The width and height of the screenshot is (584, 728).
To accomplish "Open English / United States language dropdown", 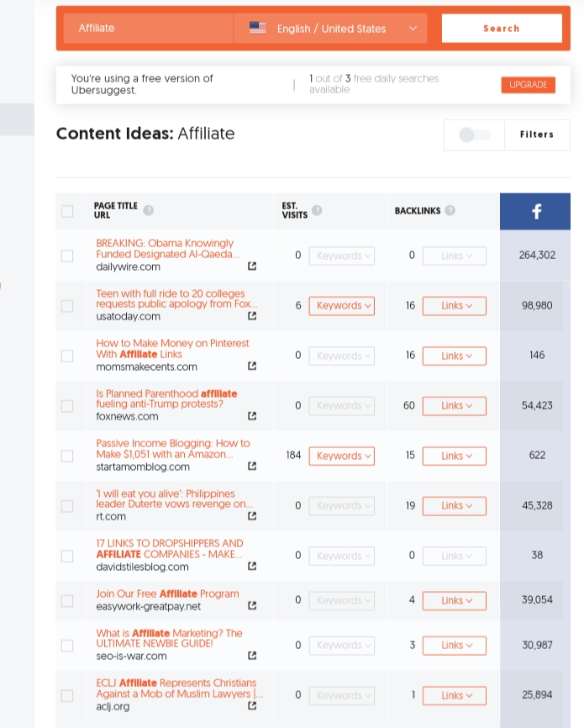I will pos(331,29).
